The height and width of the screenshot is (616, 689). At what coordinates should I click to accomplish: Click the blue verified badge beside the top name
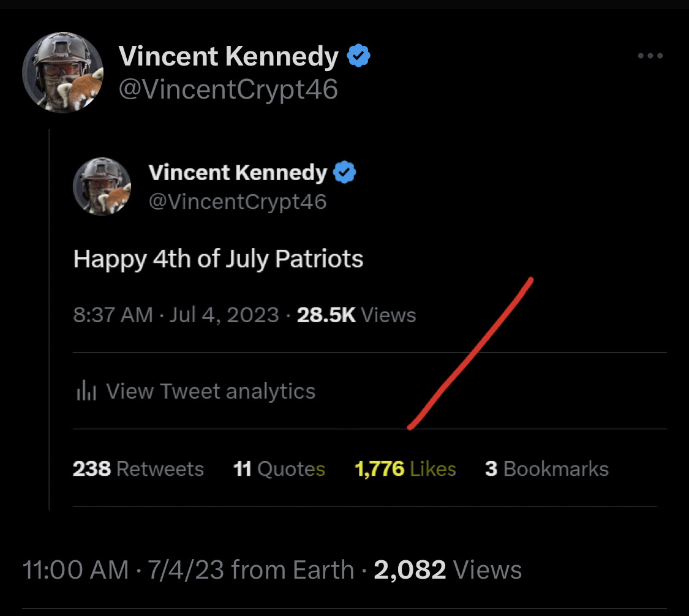[359, 57]
